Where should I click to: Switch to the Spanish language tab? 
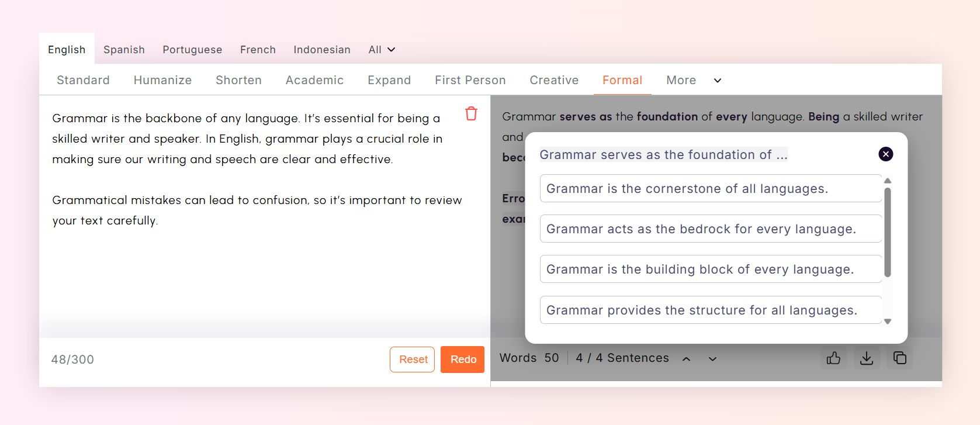tap(124, 50)
